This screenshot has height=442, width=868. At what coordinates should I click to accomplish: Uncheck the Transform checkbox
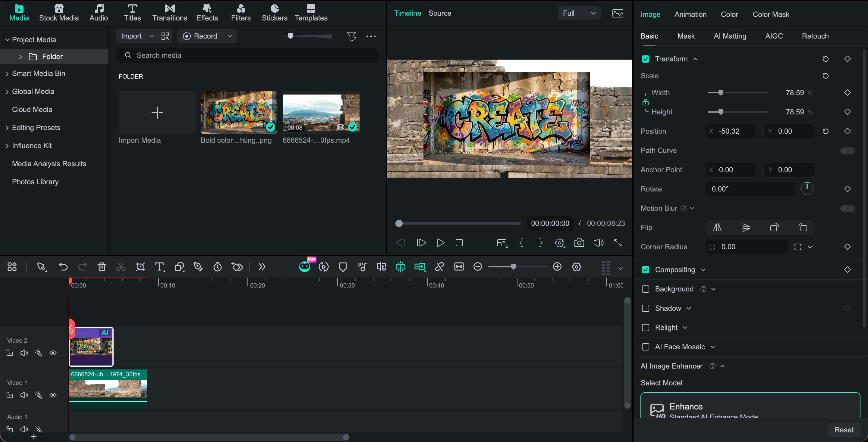(645, 59)
